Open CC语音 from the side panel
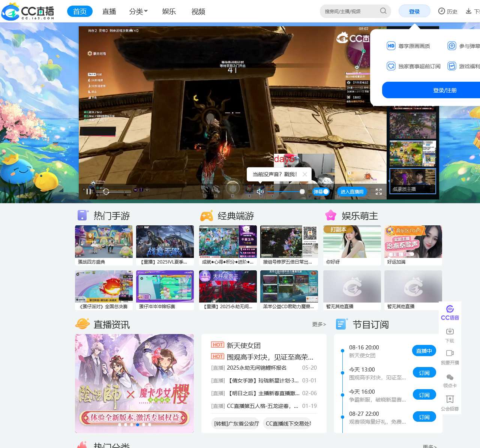The height and width of the screenshot is (448, 480). (450, 312)
